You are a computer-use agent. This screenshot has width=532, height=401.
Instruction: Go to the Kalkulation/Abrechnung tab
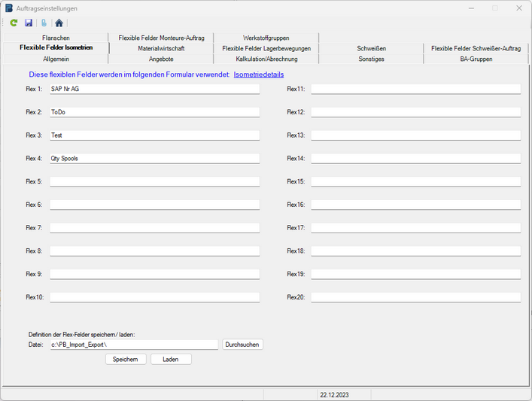[x=266, y=59]
